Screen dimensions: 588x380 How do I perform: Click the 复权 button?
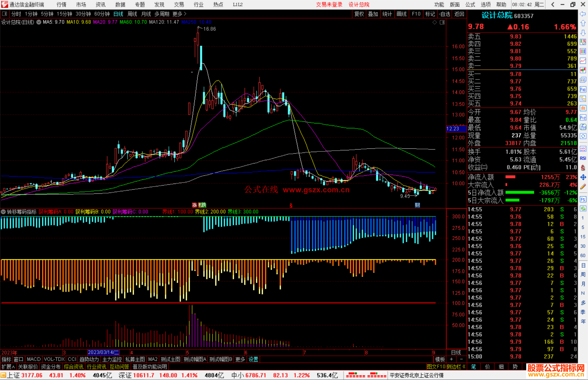359,14
